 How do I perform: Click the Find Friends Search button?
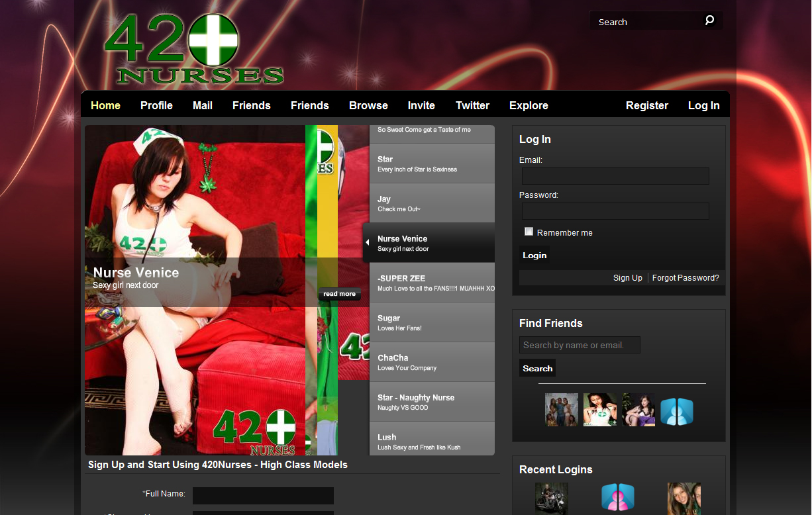537,368
